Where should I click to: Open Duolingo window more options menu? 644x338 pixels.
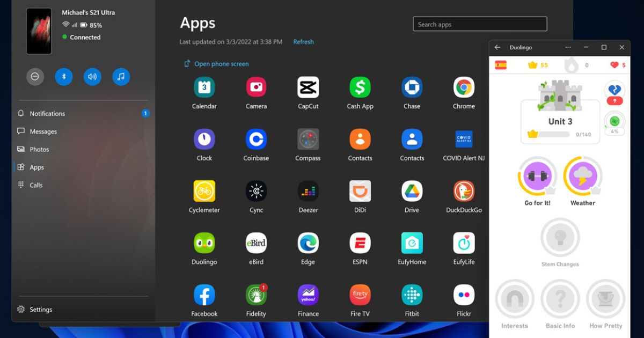coord(568,47)
